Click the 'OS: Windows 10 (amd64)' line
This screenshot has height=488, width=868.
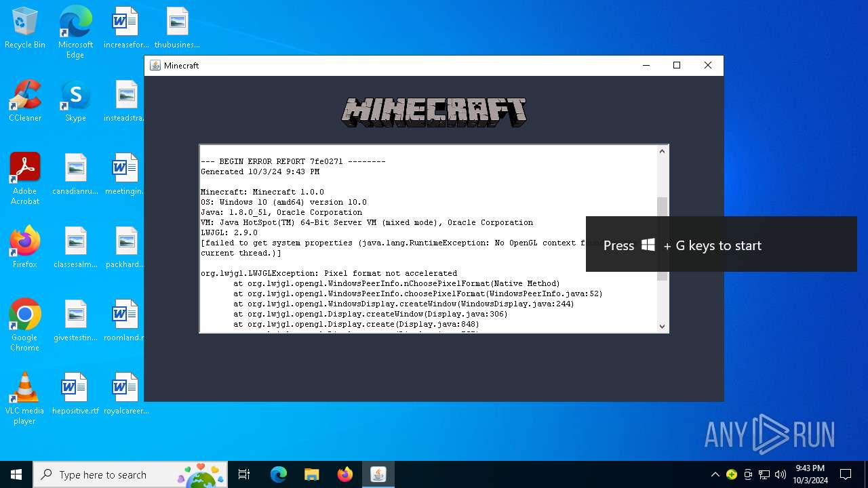click(283, 202)
